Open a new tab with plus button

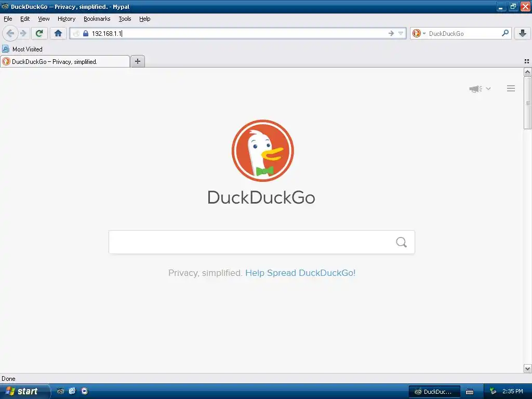pyautogui.click(x=138, y=61)
